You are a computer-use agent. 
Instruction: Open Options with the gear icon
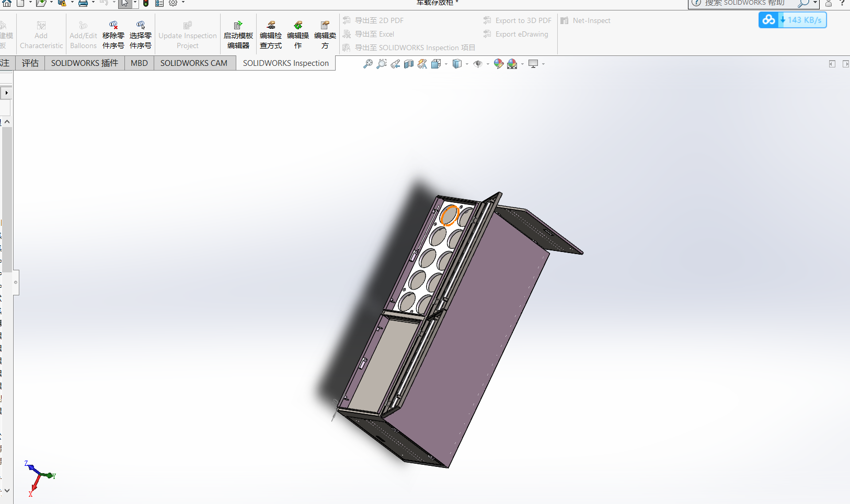tap(173, 3)
